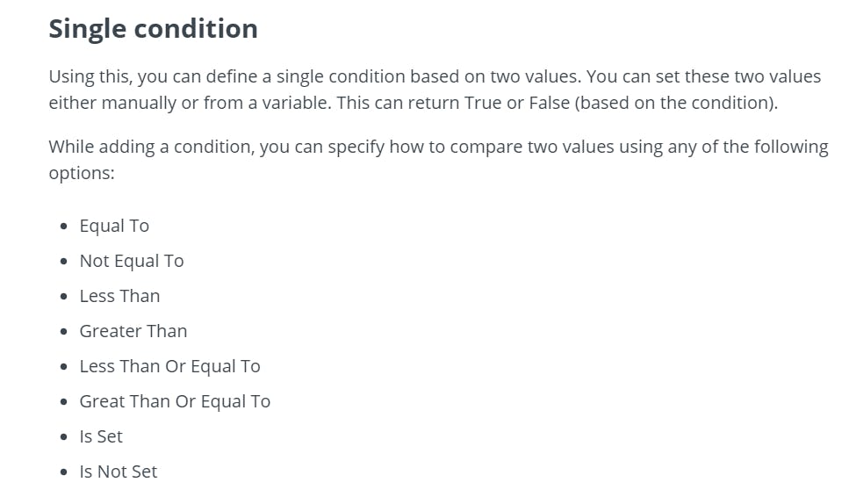The image size is (856, 504).
Task: Click the bullet next to "Is Set"
Action: 64,437
